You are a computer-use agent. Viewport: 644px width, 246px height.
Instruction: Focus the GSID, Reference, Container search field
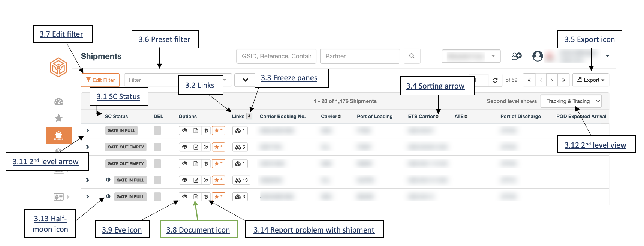click(x=276, y=56)
